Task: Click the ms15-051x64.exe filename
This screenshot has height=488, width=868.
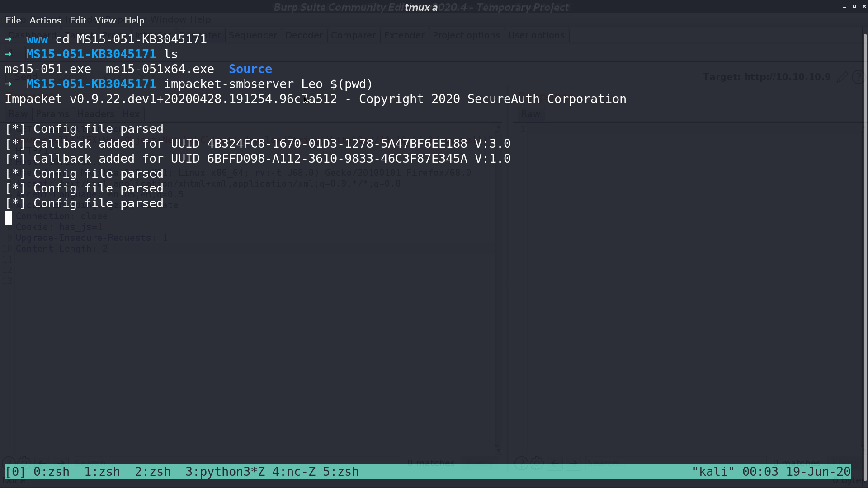Action: (x=160, y=69)
